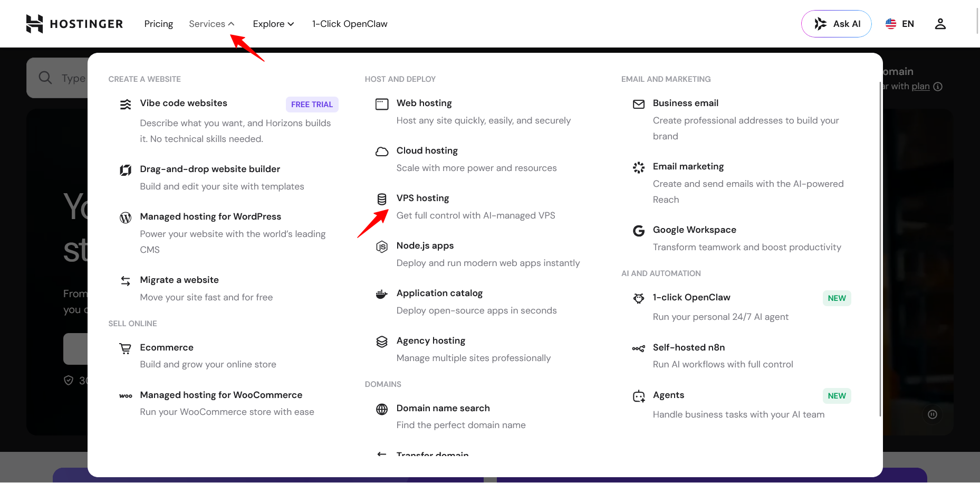Click the underlined plan link
This screenshot has width=980, height=483.
pyautogui.click(x=920, y=86)
